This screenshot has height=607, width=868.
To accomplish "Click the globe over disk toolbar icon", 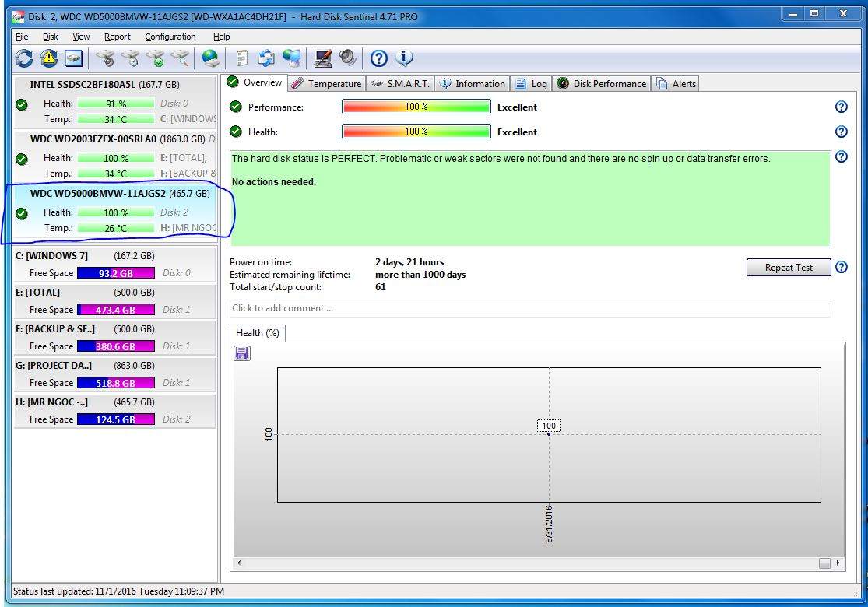I will (x=210, y=58).
